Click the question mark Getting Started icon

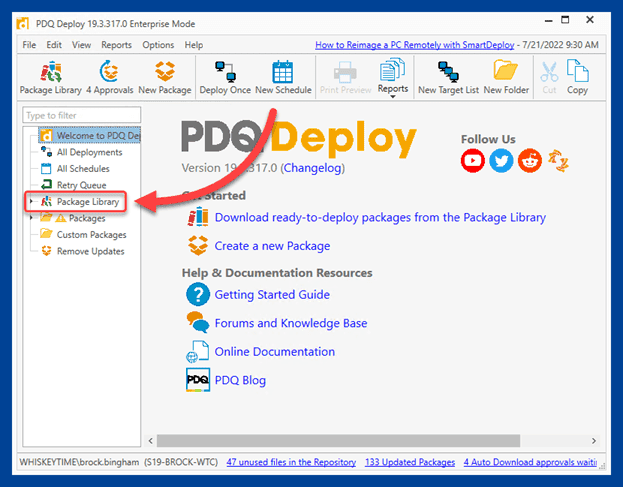pyautogui.click(x=198, y=294)
